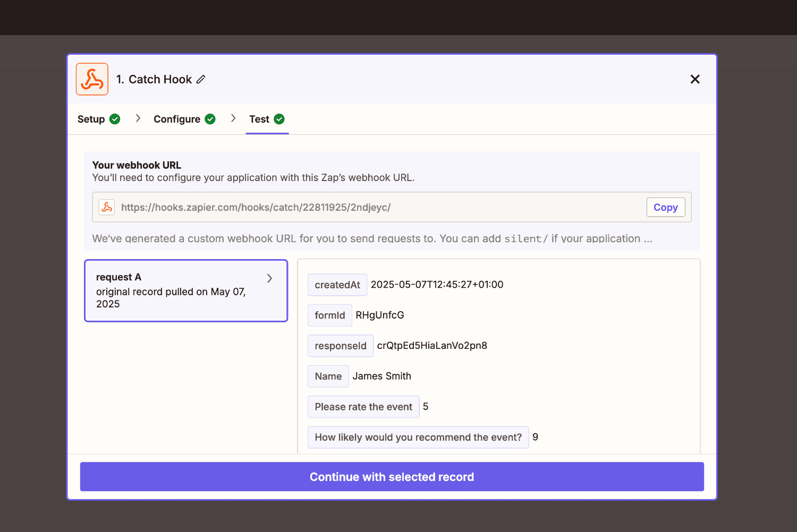Click the value James Smith

click(382, 376)
